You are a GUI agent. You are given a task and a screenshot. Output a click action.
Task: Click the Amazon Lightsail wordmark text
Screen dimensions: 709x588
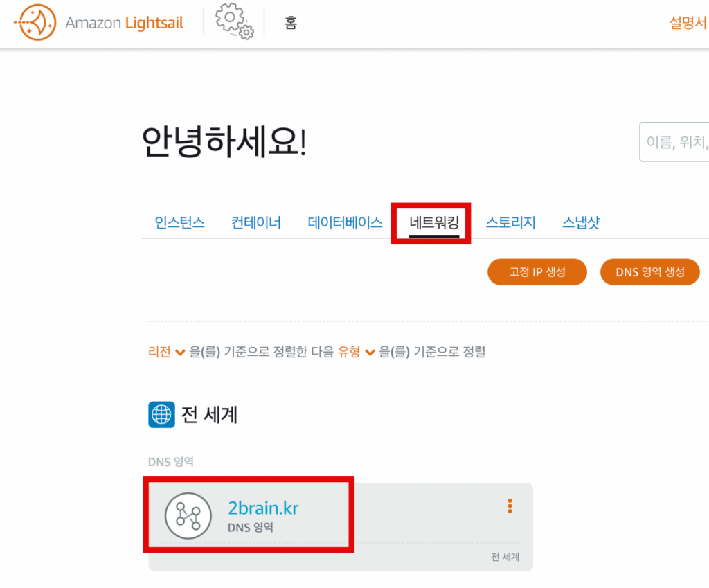[x=125, y=23]
